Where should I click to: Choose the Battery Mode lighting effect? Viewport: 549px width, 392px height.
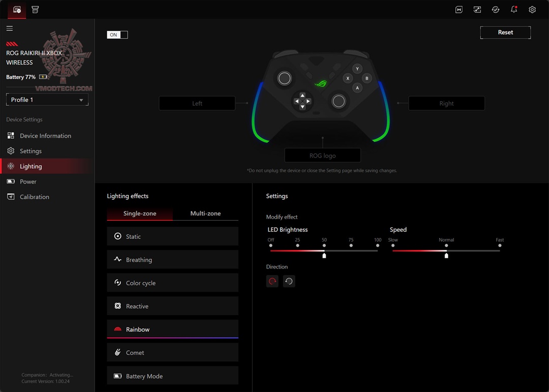[x=173, y=376]
